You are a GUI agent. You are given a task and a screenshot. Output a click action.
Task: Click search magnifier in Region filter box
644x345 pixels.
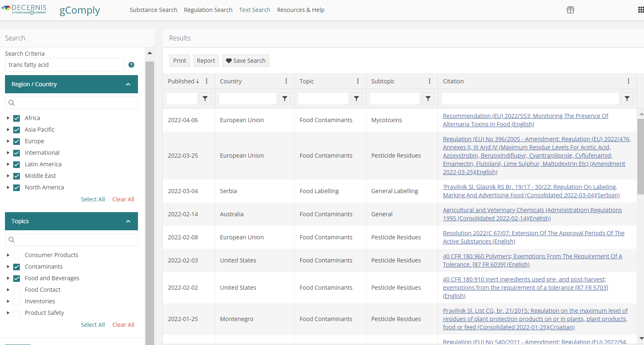[12, 103]
